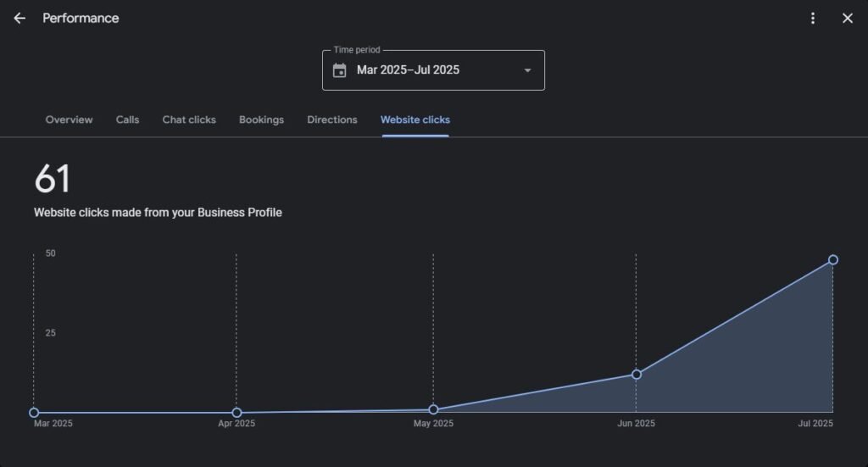868x467 pixels.
Task: View the Bookings tab
Action: pyautogui.click(x=261, y=120)
